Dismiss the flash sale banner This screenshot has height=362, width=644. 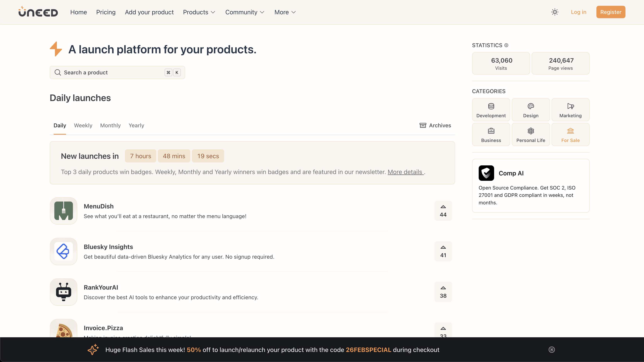(x=552, y=349)
